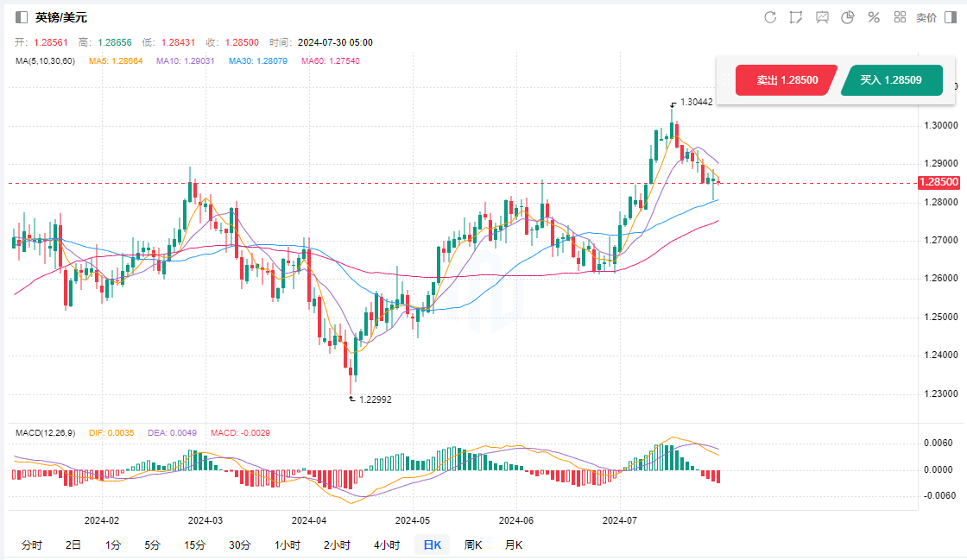Open MACD(12,26,9) indicator settings
This screenshot has width=967, height=560.
[47, 431]
